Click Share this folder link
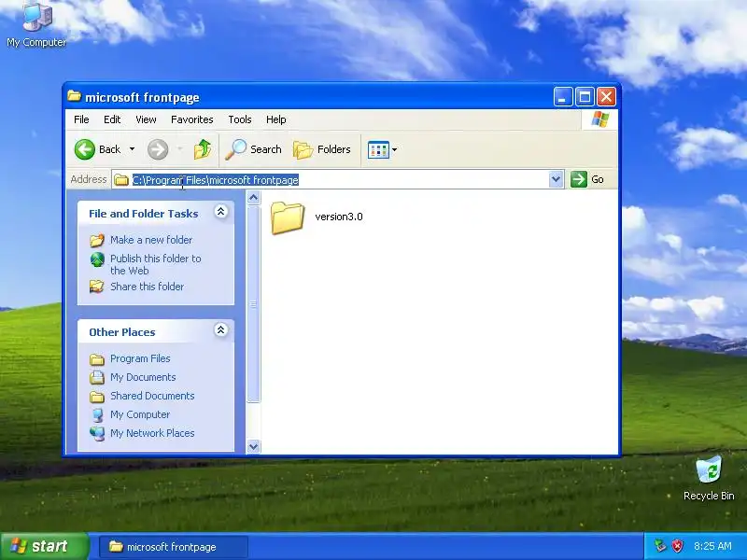Image resolution: width=747 pixels, height=560 pixels. [x=147, y=287]
